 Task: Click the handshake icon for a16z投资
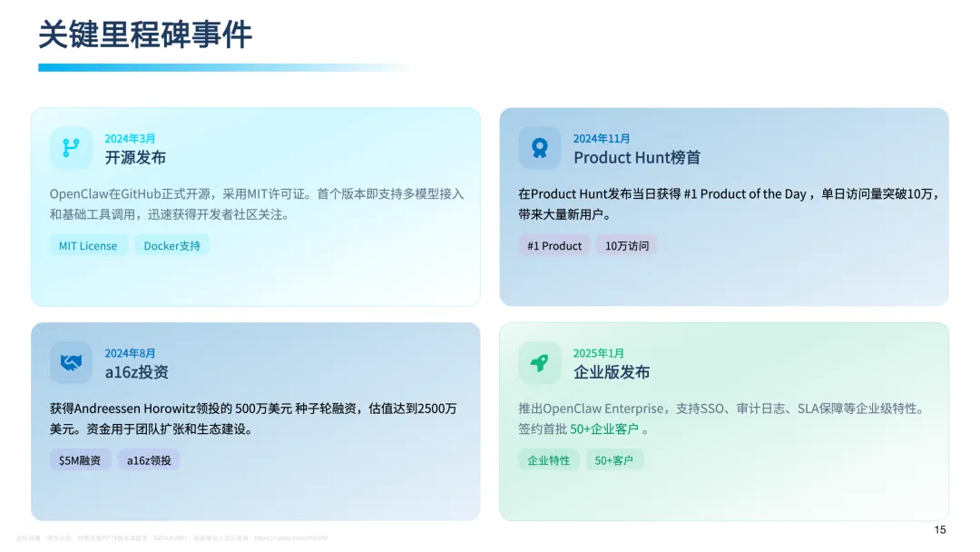pos(71,362)
